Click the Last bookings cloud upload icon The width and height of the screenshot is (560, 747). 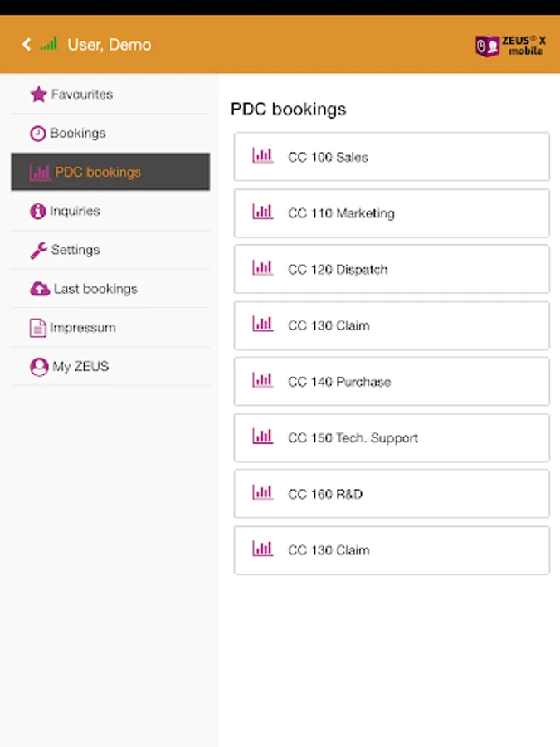tap(39, 289)
